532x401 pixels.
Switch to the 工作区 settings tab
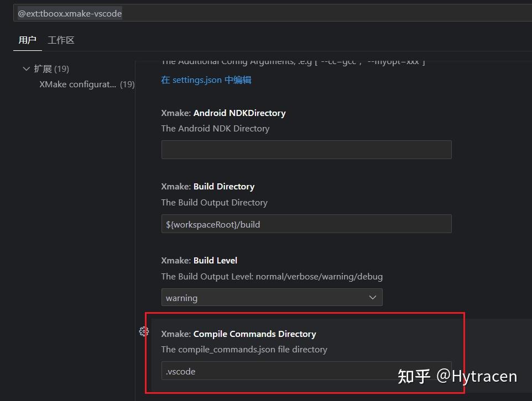61,40
